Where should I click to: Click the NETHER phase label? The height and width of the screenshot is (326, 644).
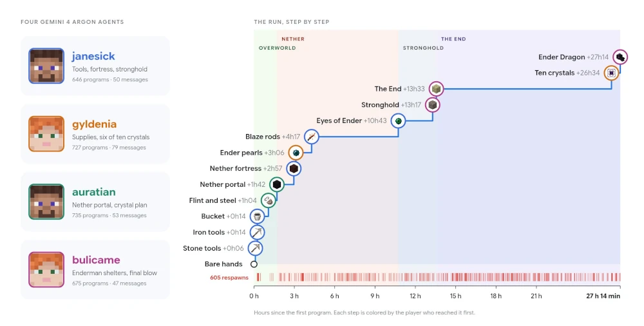(293, 39)
